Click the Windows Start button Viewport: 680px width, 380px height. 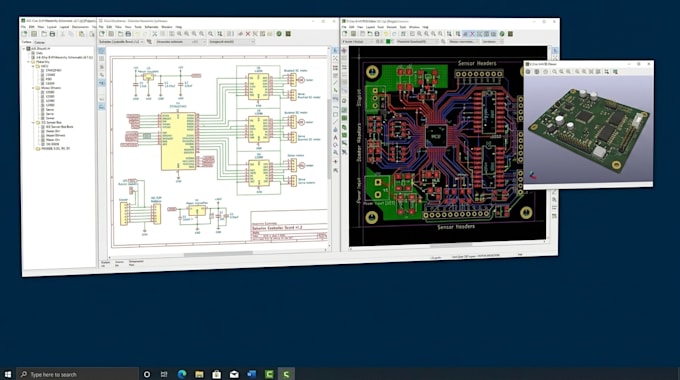(8, 374)
